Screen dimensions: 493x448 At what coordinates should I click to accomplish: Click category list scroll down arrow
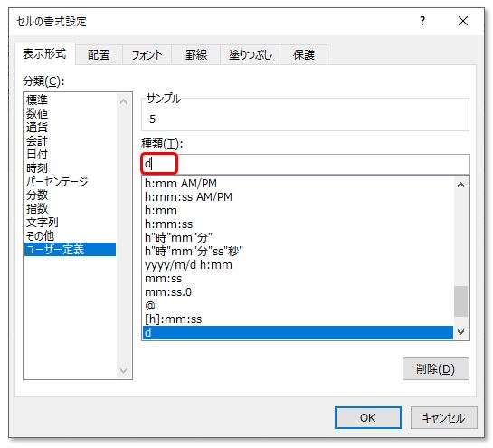click(x=124, y=370)
